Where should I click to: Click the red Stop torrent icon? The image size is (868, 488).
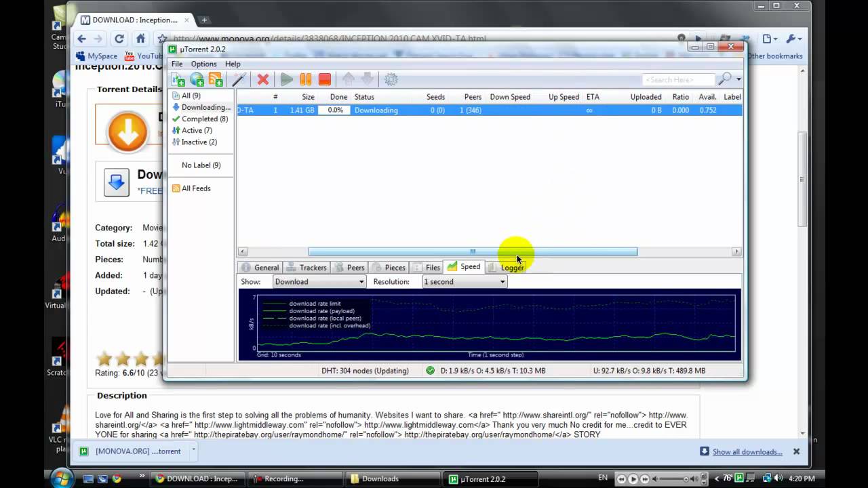[325, 79]
